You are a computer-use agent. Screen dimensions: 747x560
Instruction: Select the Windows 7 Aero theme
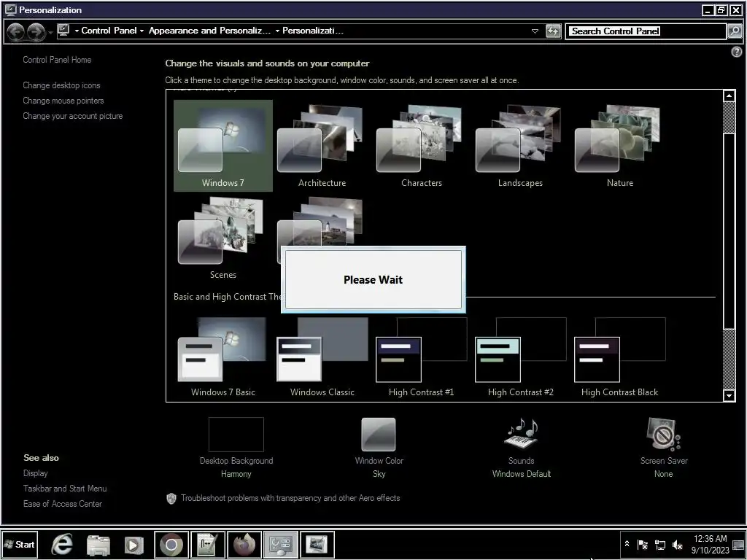[223, 145]
